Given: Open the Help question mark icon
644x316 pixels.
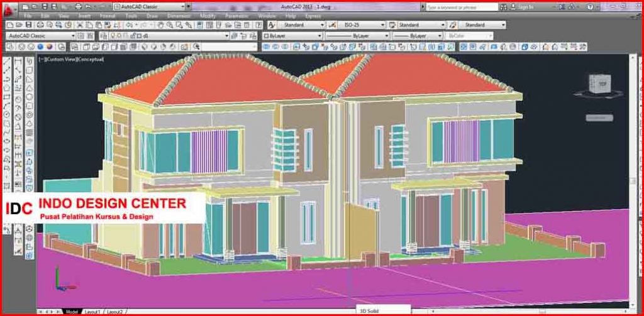Looking at the screenshot, I should (258, 25).
